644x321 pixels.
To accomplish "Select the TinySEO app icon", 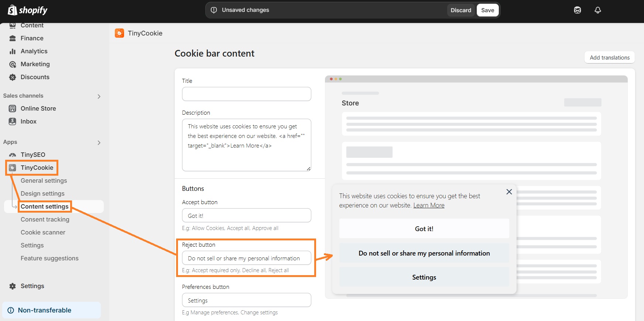I will click(13, 155).
